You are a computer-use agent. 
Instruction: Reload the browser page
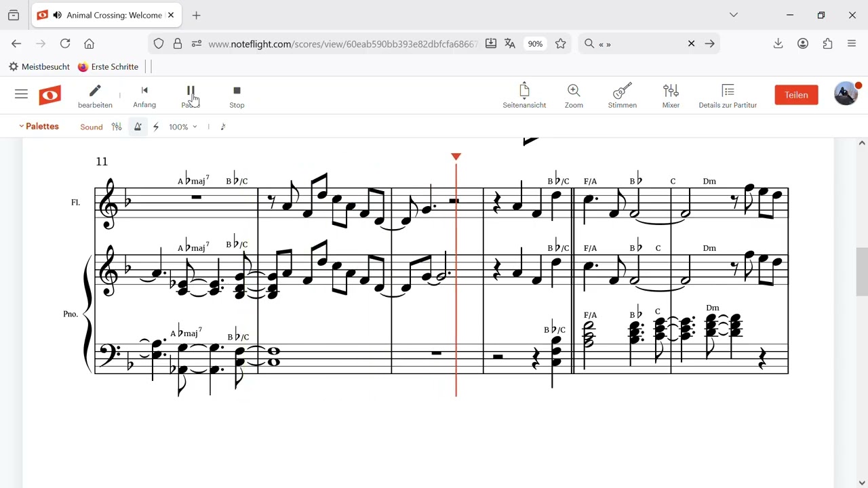[65, 43]
